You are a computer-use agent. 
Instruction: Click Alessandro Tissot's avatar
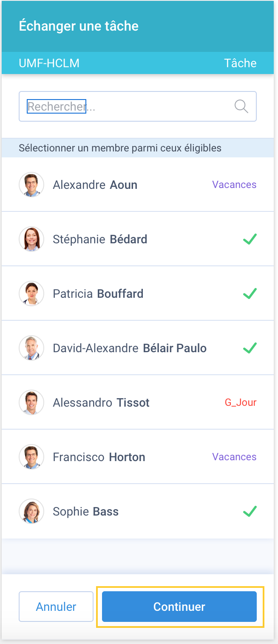(31, 402)
